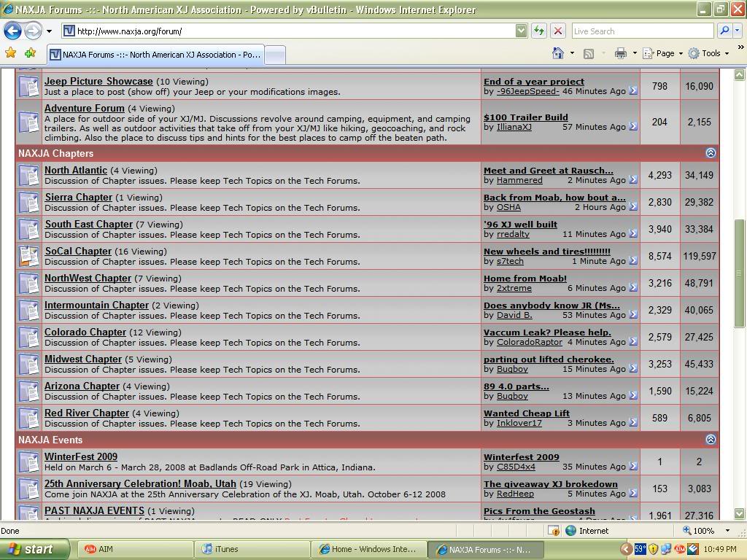Click the vertical scrollbar thumb
This screenshot has height=560, width=747.
coord(739,273)
